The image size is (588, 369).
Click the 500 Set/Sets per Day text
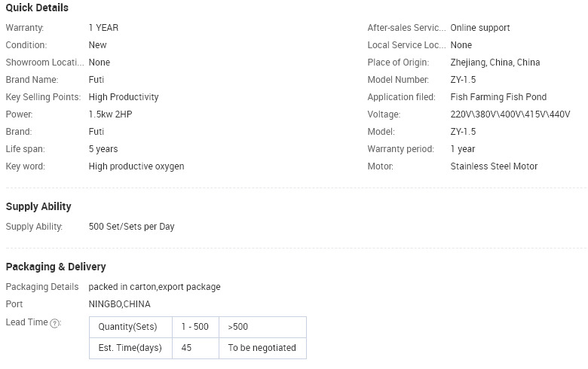pos(131,227)
